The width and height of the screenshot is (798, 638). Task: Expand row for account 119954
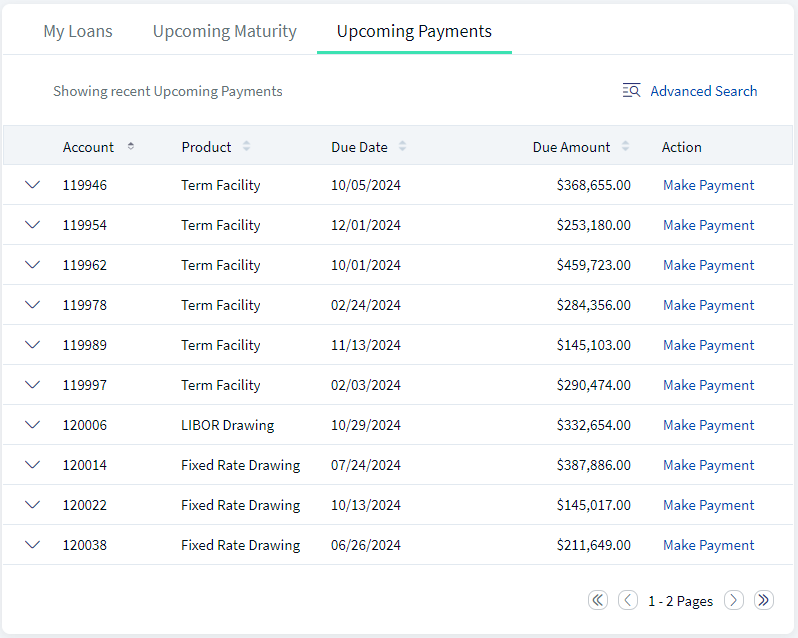click(x=33, y=225)
